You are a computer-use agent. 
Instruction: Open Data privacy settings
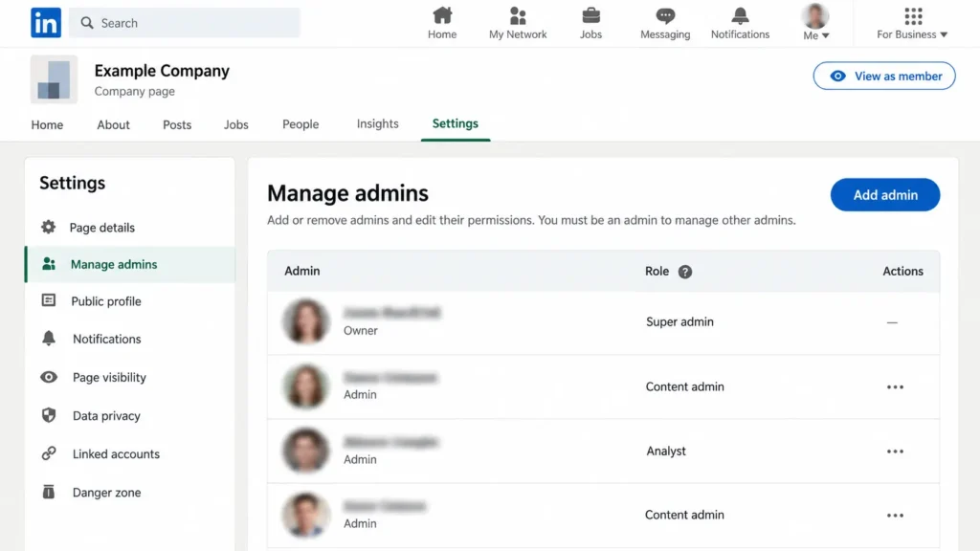coord(106,415)
